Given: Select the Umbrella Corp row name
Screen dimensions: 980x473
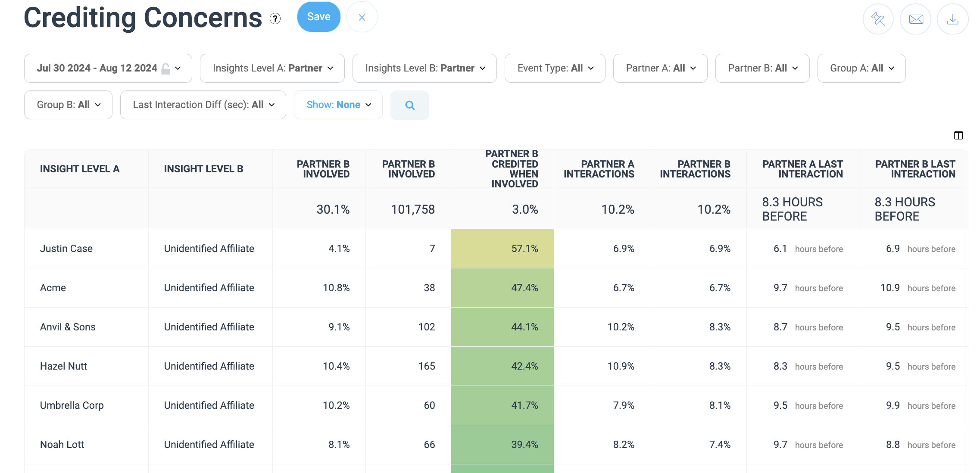Looking at the screenshot, I should pos(72,405).
